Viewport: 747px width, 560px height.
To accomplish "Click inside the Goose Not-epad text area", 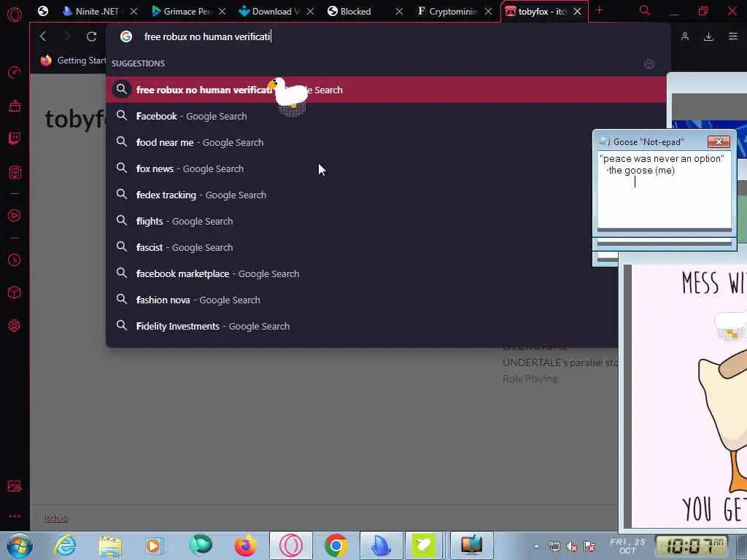I will 664,190.
